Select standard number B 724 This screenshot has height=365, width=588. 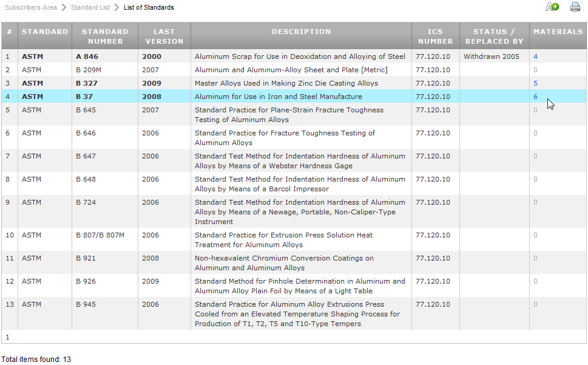pos(86,203)
